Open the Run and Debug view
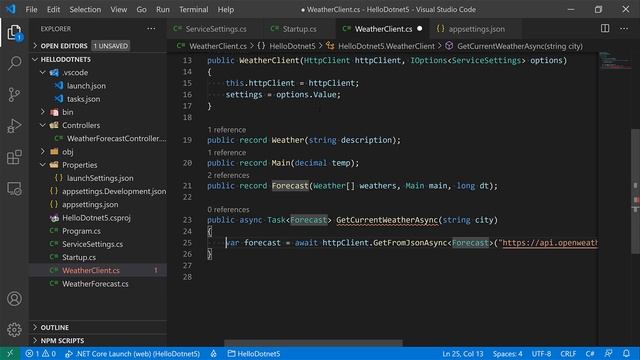 pos(14,126)
